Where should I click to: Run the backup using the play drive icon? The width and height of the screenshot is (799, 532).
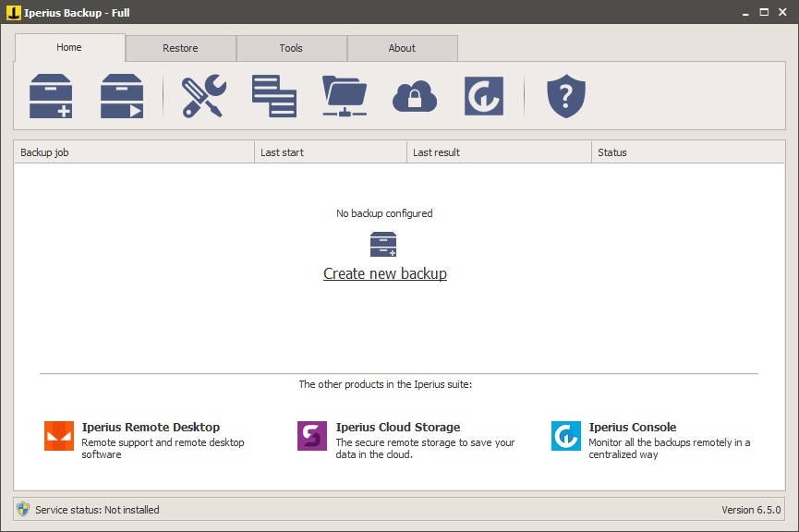pyautogui.click(x=121, y=95)
